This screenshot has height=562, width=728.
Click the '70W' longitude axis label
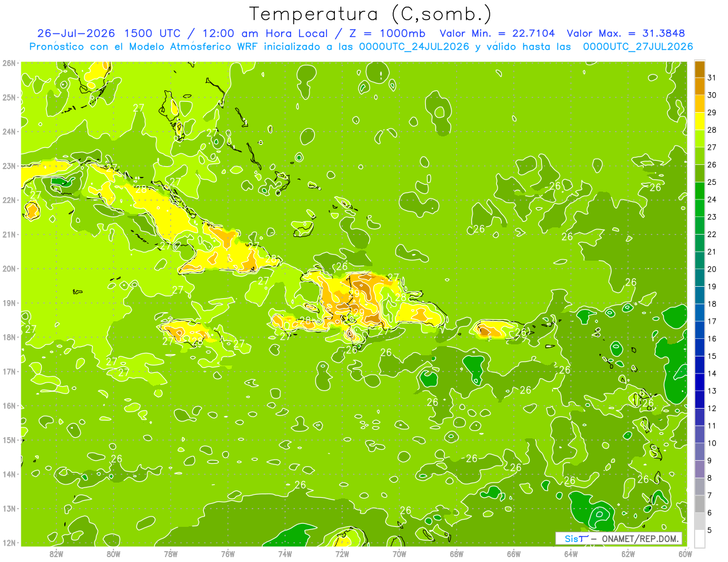pos(399,553)
